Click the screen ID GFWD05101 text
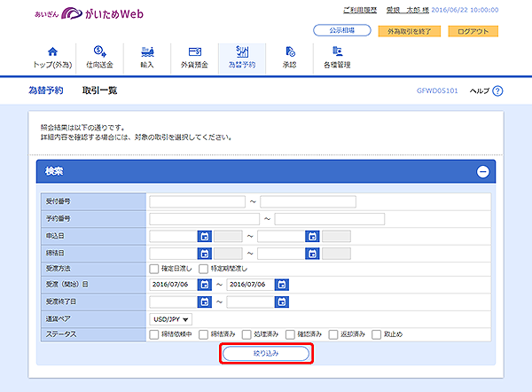532x392 pixels. [x=437, y=91]
